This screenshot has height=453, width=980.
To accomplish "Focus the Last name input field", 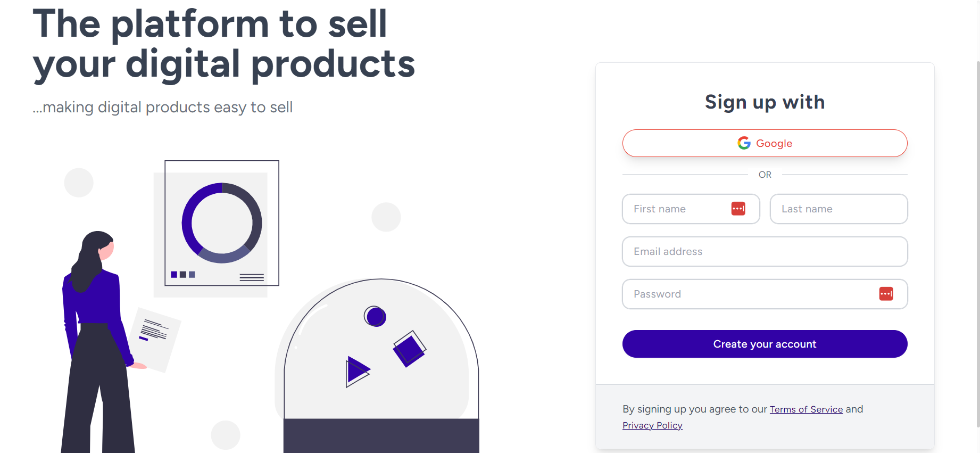I will point(838,209).
